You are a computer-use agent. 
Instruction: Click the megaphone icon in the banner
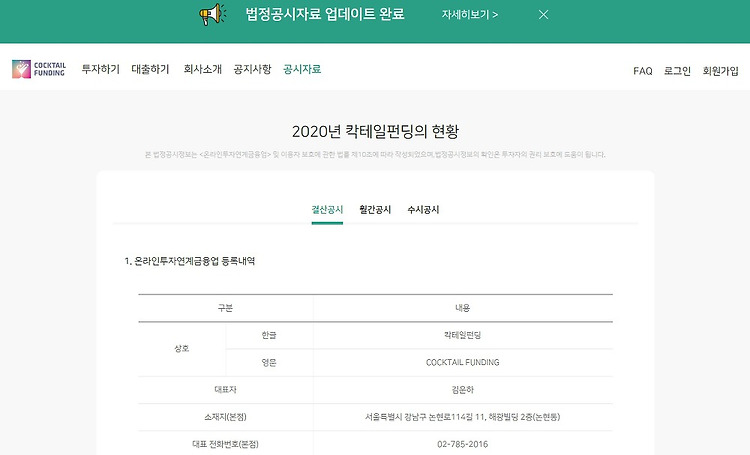(212, 14)
